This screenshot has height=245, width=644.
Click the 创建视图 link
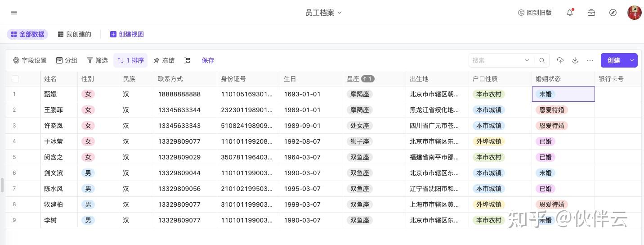127,34
